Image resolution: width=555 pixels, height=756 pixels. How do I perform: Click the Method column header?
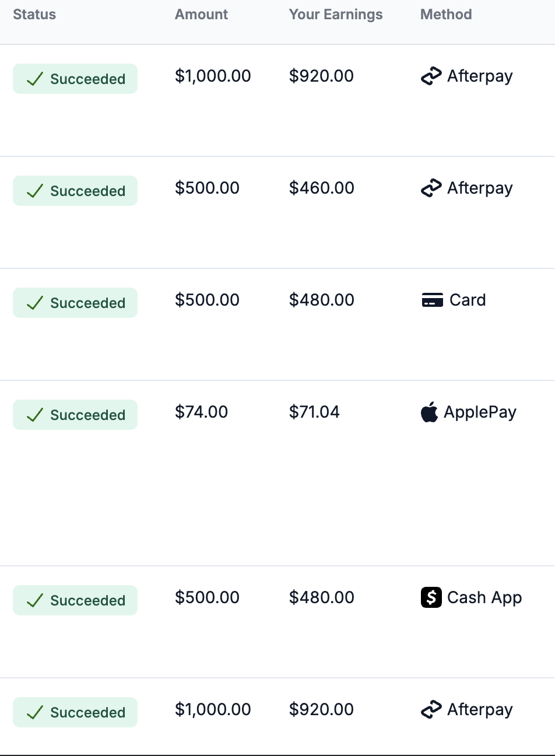(x=446, y=15)
